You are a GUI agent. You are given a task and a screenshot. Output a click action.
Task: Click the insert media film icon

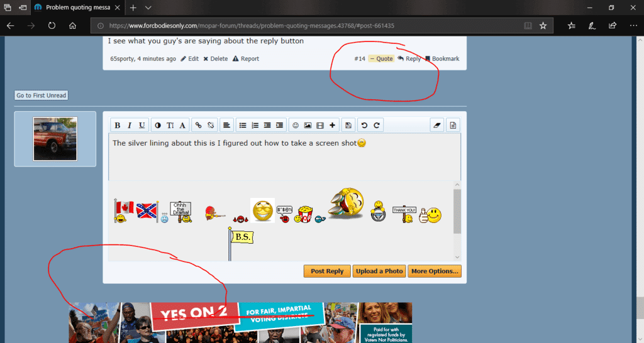pos(320,126)
